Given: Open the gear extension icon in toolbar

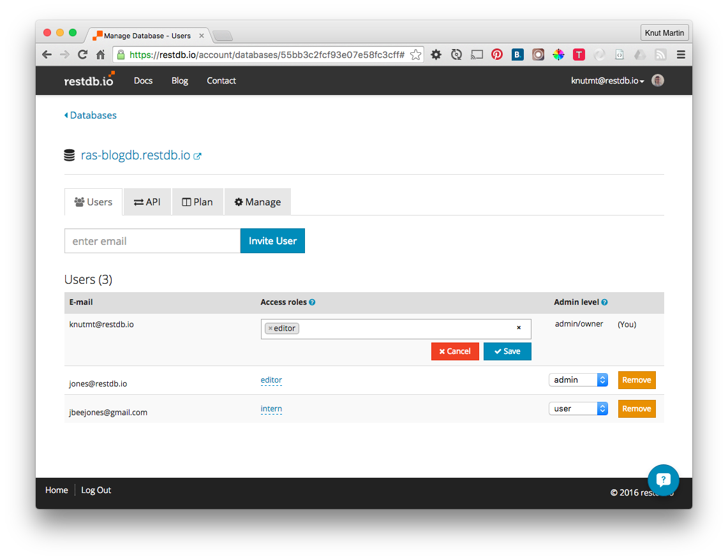Looking at the screenshot, I should [x=436, y=55].
